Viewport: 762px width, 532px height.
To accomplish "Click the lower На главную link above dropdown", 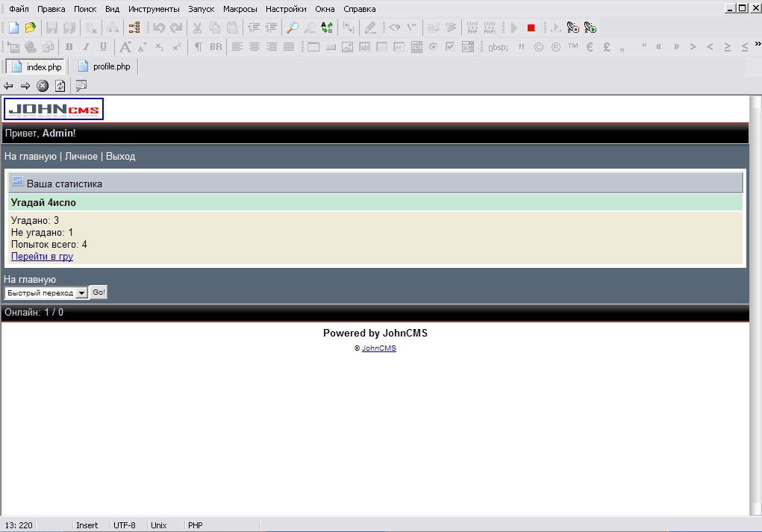I will coord(30,279).
